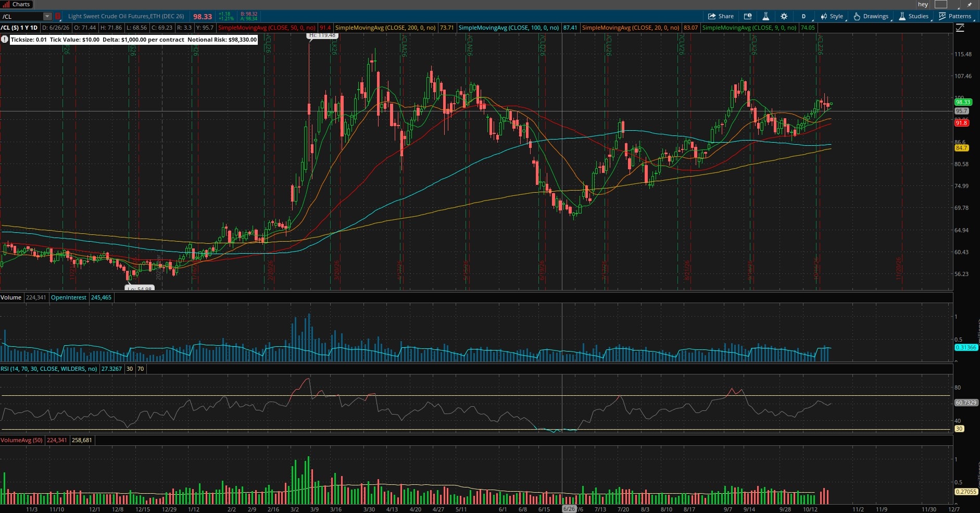This screenshot has width=980, height=513.
Task: Click SimpleMovingAvg 100 study label
Action: (x=509, y=28)
